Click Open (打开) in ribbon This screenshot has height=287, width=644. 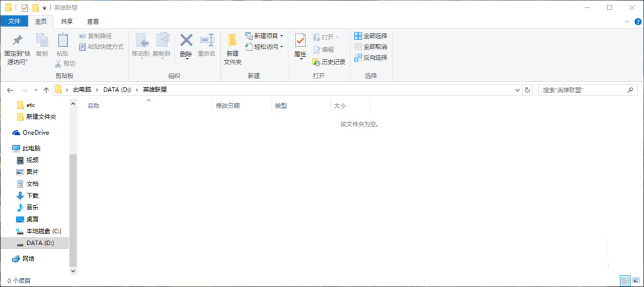pos(326,37)
